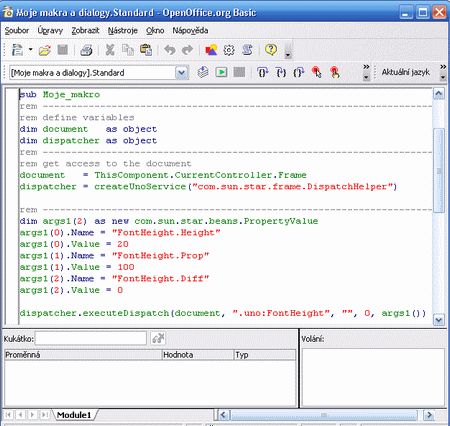Viewport: 450px width, 426px height.
Task: Open the Soubor menu
Action: click(x=17, y=31)
